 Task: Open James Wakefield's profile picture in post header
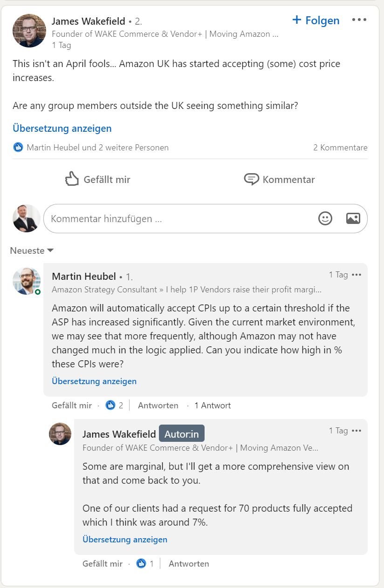(29, 30)
